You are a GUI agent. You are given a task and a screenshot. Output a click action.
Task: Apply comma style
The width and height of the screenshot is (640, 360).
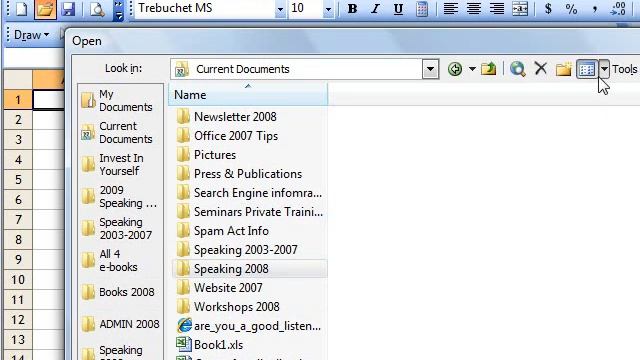point(595,9)
